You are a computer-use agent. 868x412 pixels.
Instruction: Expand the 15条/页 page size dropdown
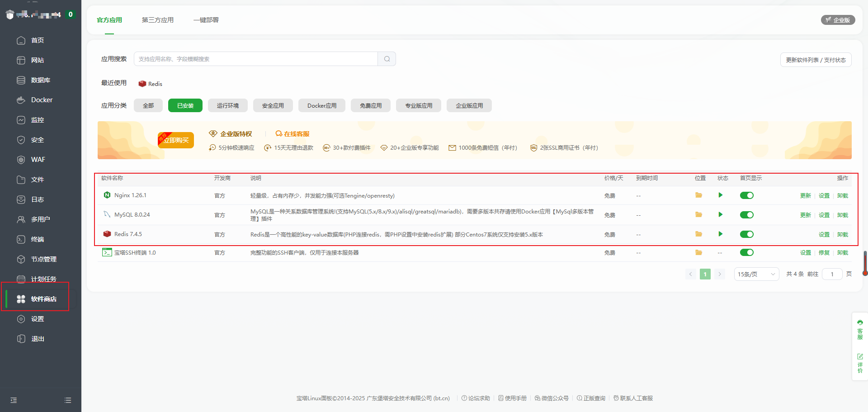click(756, 274)
